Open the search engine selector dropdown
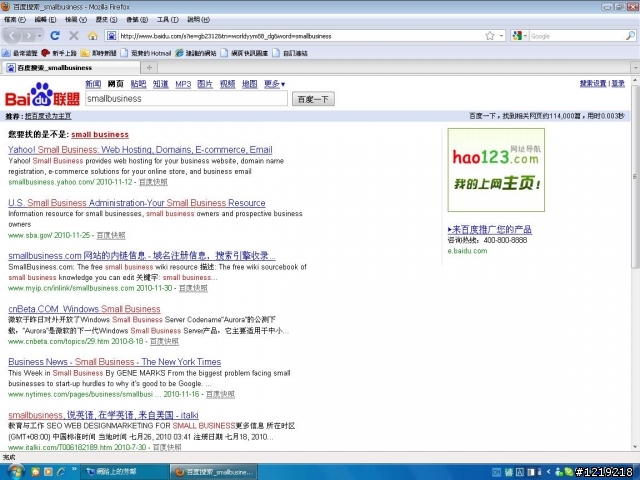This screenshot has width=640, height=480. pos(525,36)
